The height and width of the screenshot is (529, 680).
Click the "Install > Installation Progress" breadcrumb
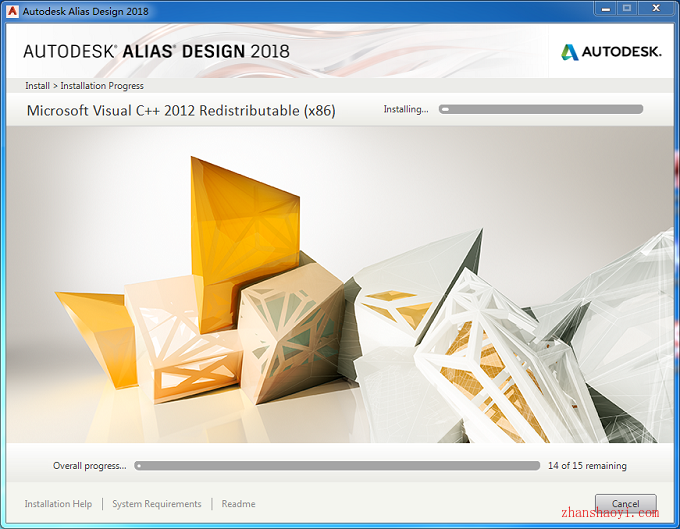tap(84, 86)
